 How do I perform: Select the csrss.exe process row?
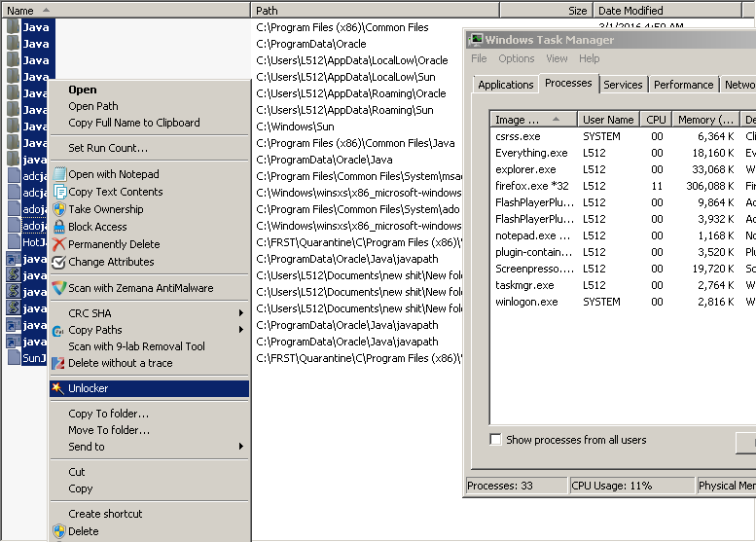tap(622, 136)
